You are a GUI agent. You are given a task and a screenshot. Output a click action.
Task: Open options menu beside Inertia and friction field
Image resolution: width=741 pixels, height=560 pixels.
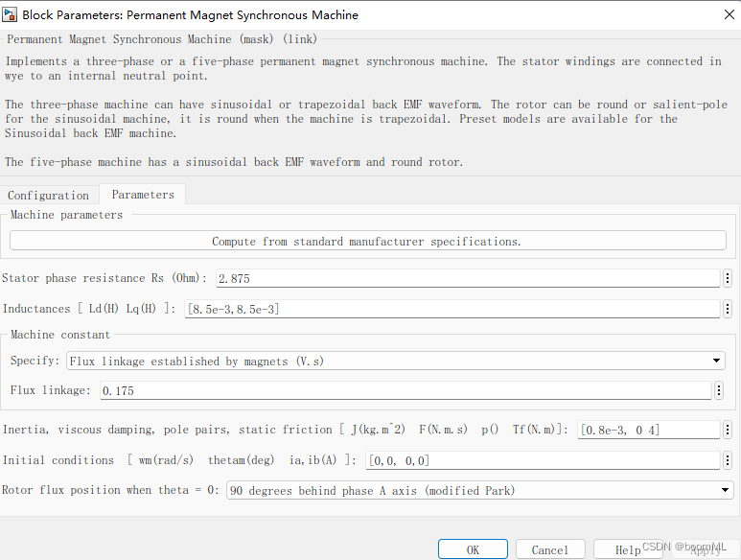(728, 430)
